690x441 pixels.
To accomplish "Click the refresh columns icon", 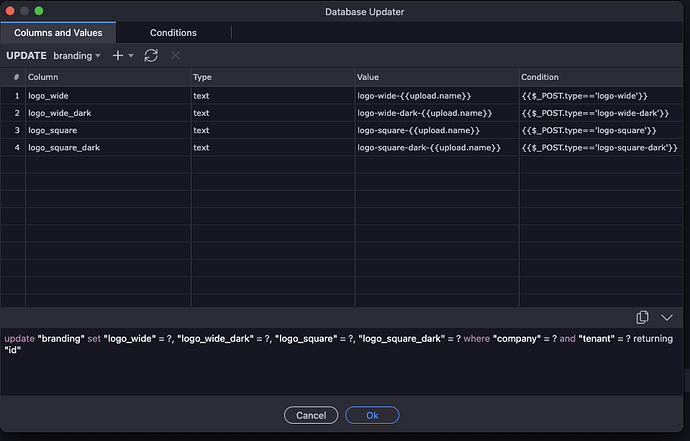I will click(151, 55).
